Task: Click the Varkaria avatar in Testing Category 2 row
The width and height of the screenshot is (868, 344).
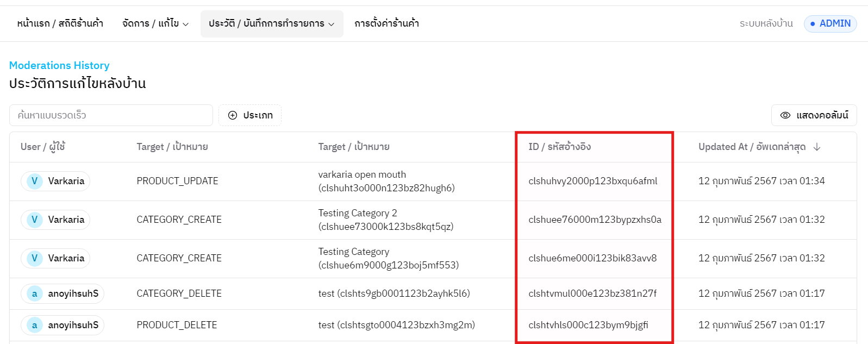Action: click(x=35, y=220)
